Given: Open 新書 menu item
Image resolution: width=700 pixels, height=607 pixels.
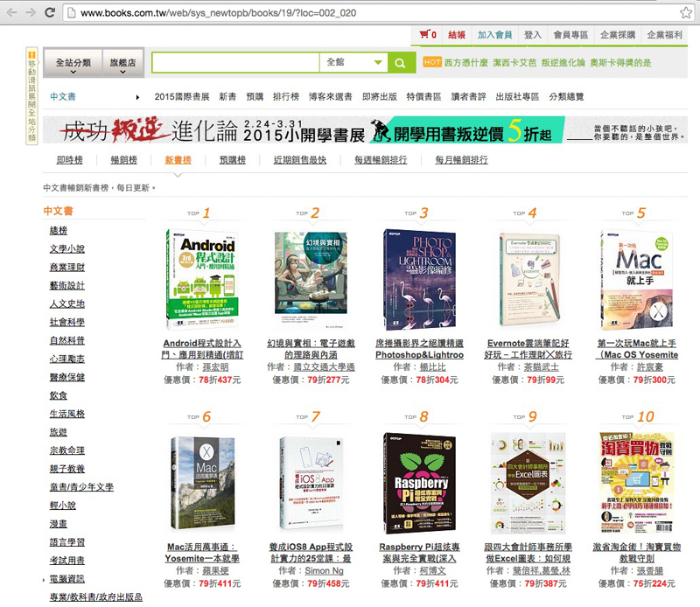Looking at the screenshot, I should pyautogui.click(x=227, y=96).
